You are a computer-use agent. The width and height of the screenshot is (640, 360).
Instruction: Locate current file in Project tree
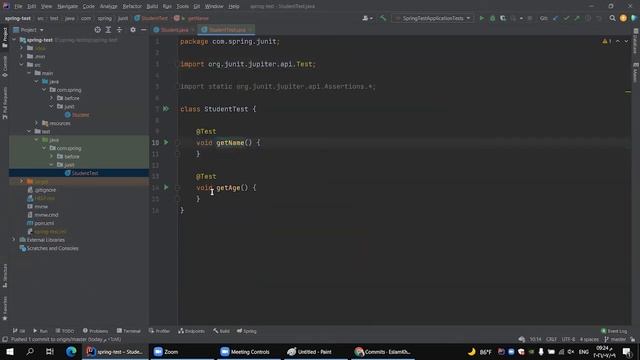(97, 30)
